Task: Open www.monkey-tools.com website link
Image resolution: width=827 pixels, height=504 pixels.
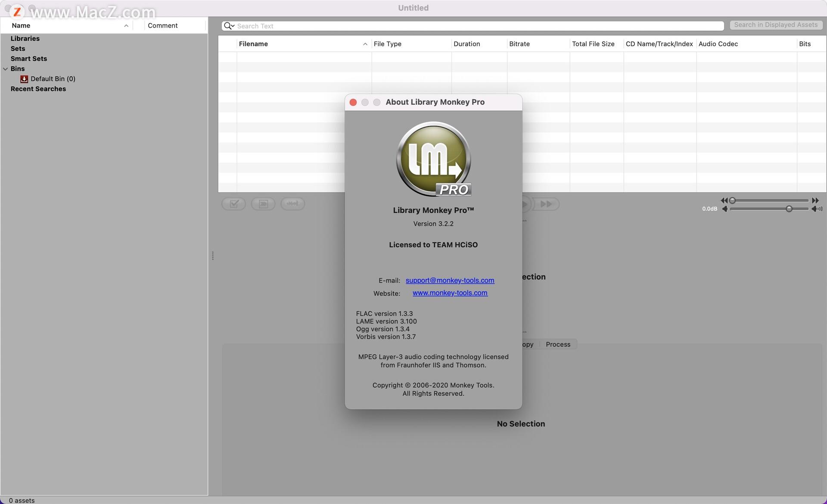Action: (x=450, y=293)
